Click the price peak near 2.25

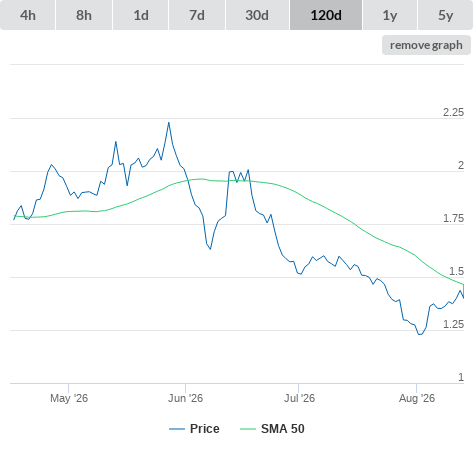[x=169, y=122]
